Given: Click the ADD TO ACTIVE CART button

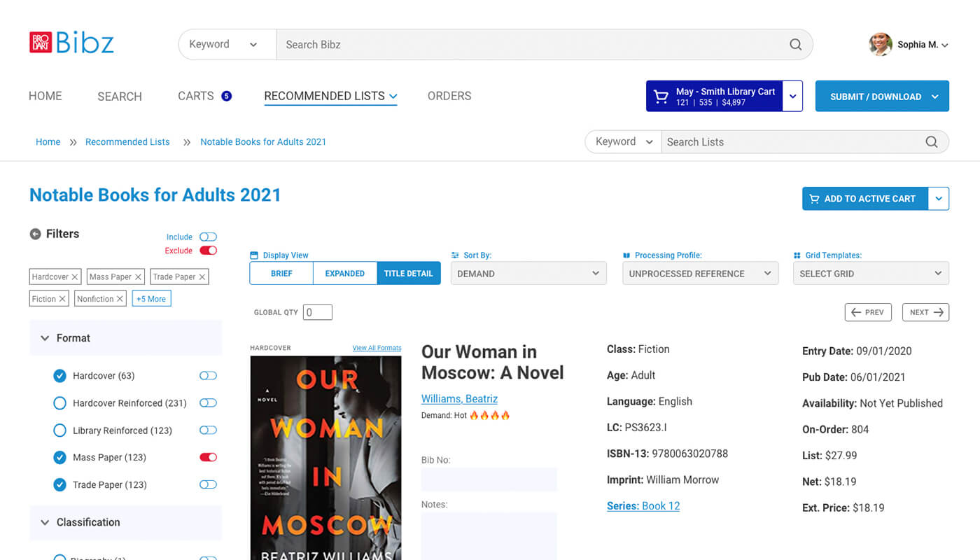Looking at the screenshot, I should click(864, 198).
